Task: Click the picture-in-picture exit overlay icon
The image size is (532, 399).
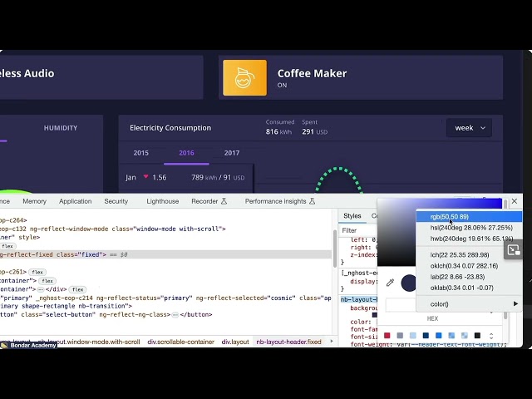Action: point(514,250)
